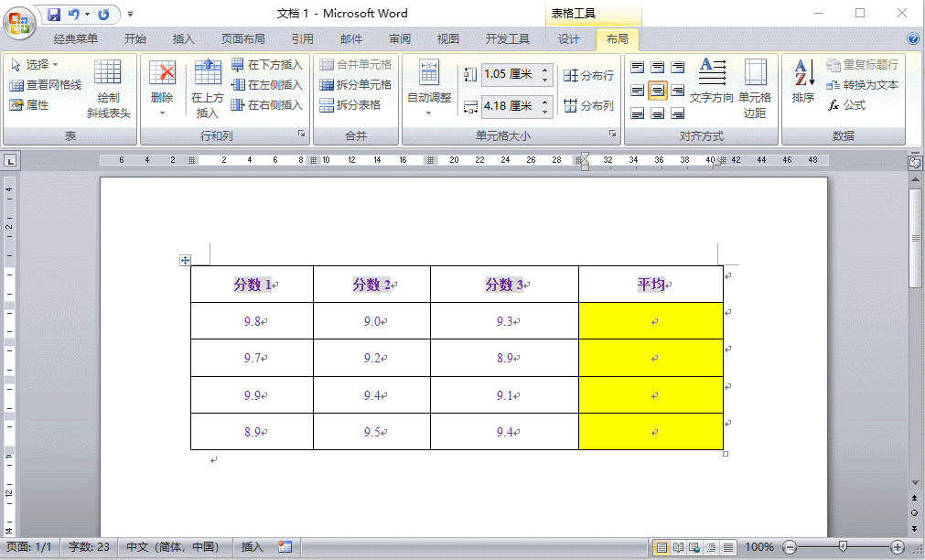Click zoom level 100%
The height and width of the screenshot is (560, 925).
pyautogui.click(x=758, y=547)
